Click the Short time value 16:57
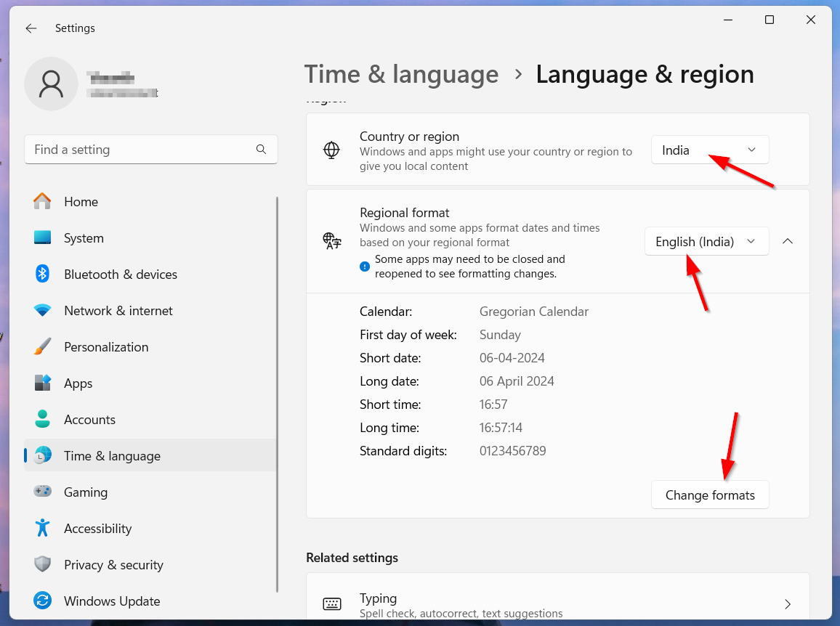 (493, 405)
